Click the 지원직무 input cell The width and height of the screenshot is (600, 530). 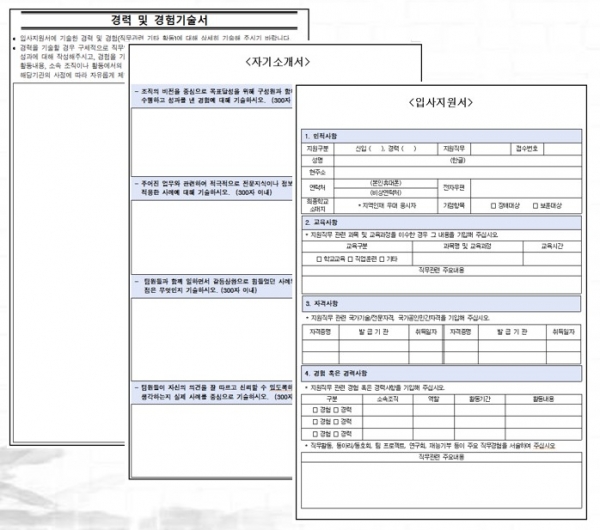[x=491, y=149]
